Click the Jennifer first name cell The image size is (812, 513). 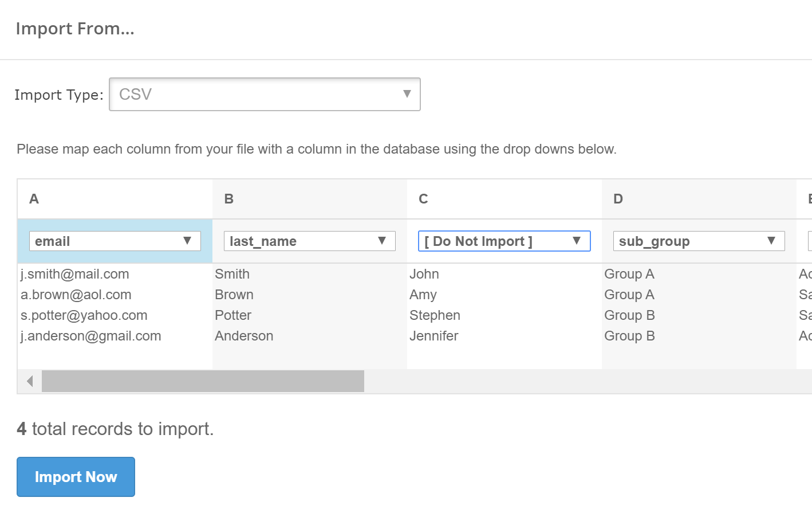(434, 336)
